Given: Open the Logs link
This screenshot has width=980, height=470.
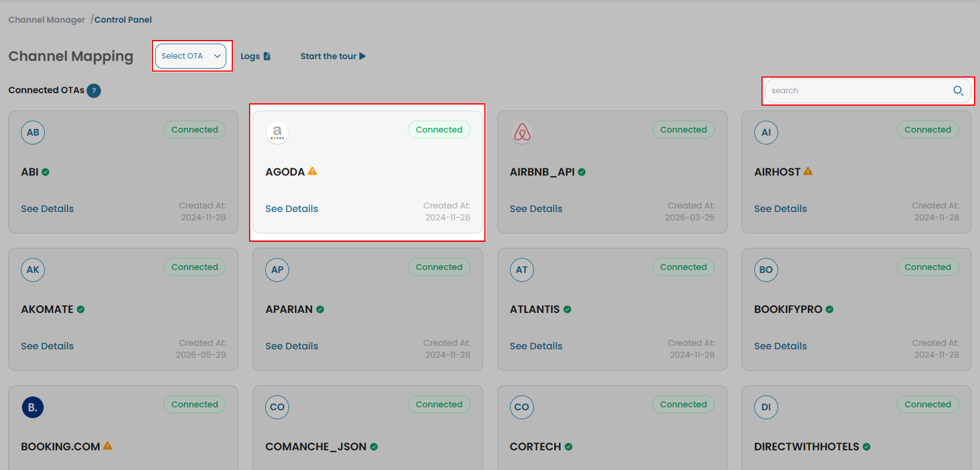Looking at the screenshot, I should pos(256,56).
